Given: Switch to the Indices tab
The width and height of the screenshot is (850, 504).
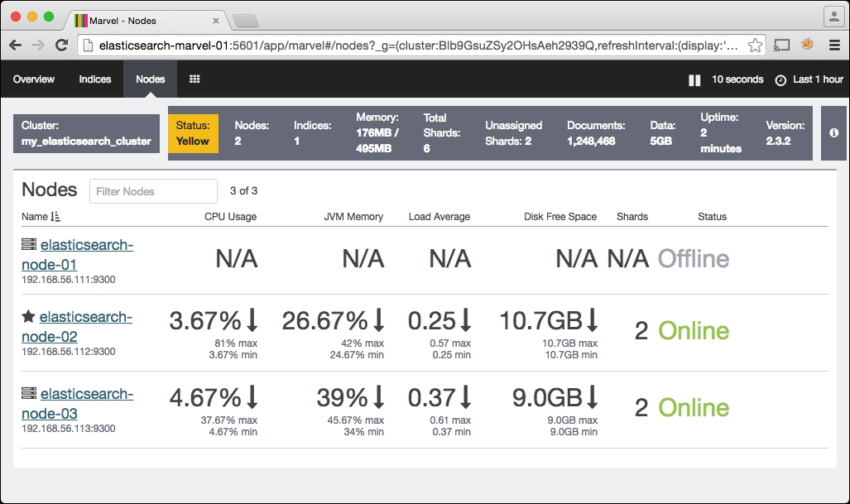Looking at the screenshot, I should coord(95,79).
